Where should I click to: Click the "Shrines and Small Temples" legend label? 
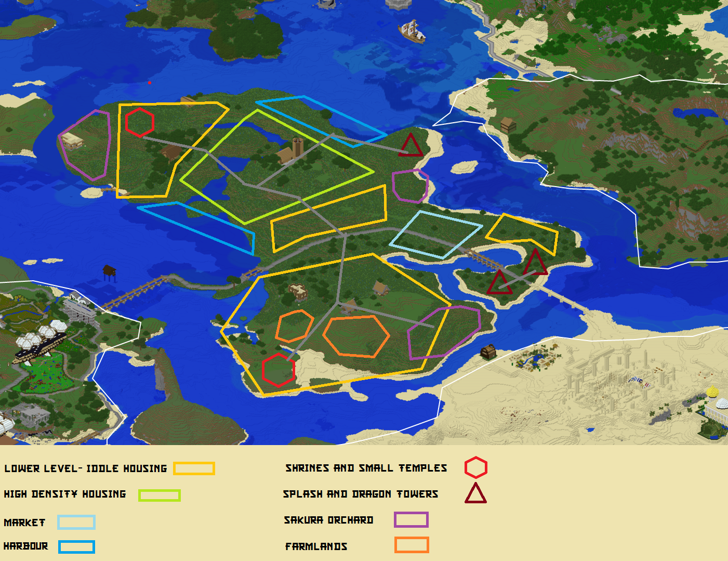[366, 468]
